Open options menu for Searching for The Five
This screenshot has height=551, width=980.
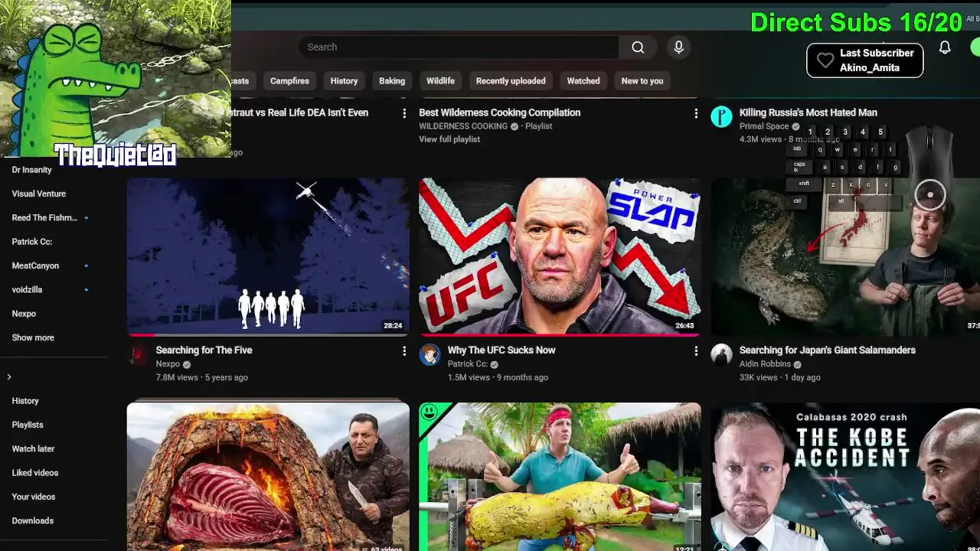pos(404,350)
